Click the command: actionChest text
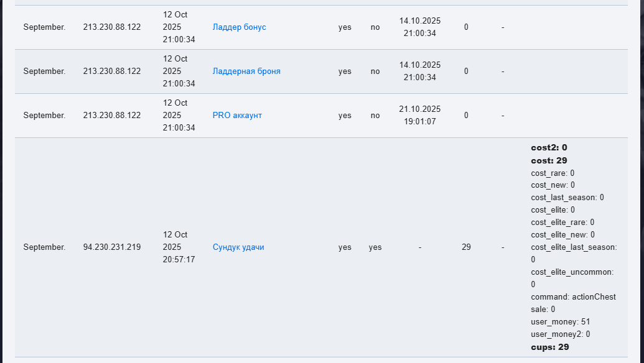The width and height of the screenshot is (644, 363). pos(573,297)
